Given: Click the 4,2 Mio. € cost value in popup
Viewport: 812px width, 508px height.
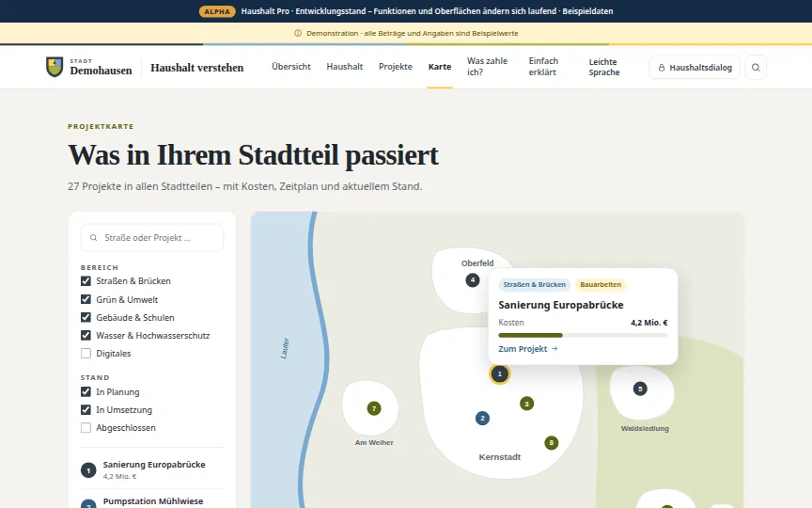Looking at the screenshot, I should [648, 323].
